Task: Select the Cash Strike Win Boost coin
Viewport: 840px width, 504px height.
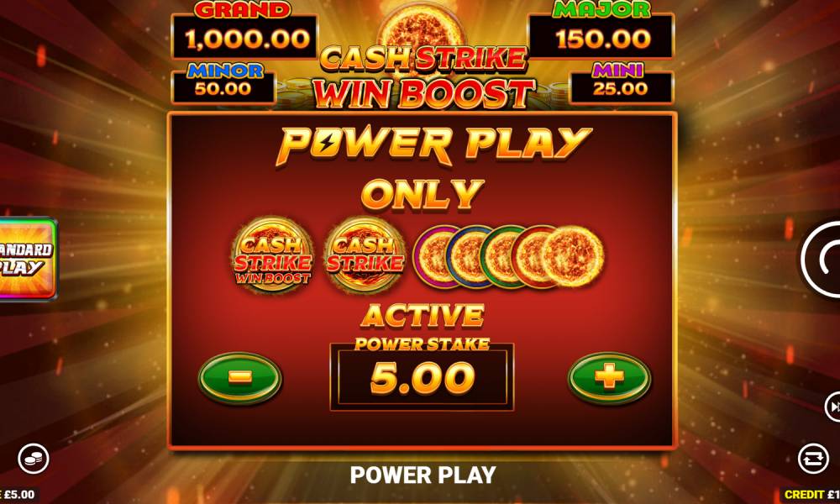Action: point(273,255)
